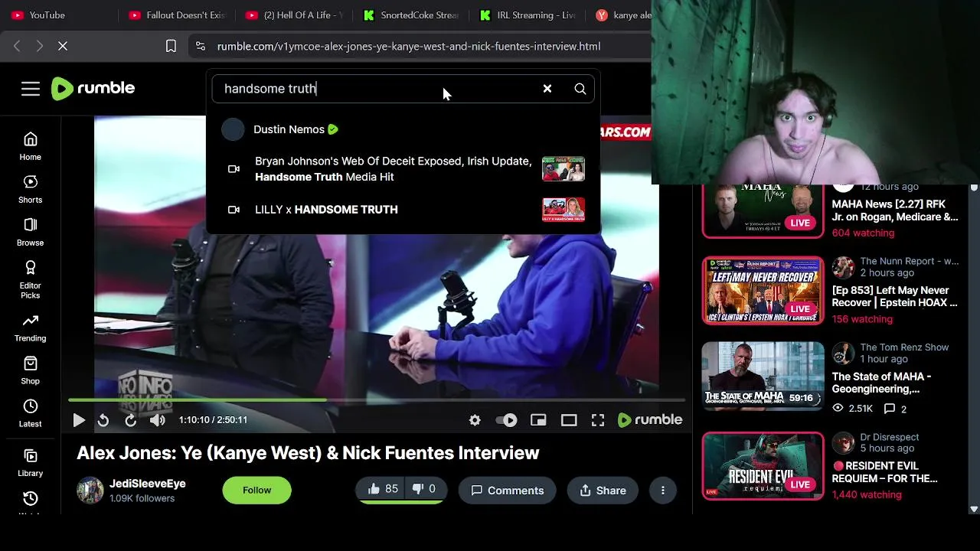Open the Comments section

tap(507, 491)
